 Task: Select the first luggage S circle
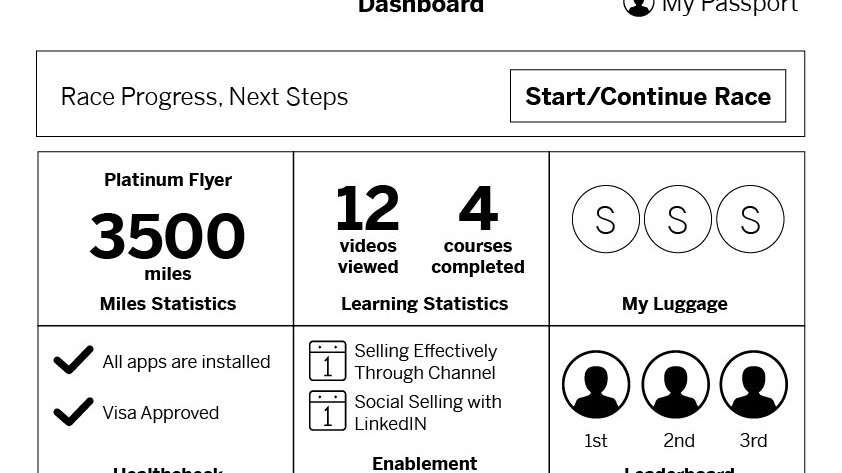[x=606, y=219]
